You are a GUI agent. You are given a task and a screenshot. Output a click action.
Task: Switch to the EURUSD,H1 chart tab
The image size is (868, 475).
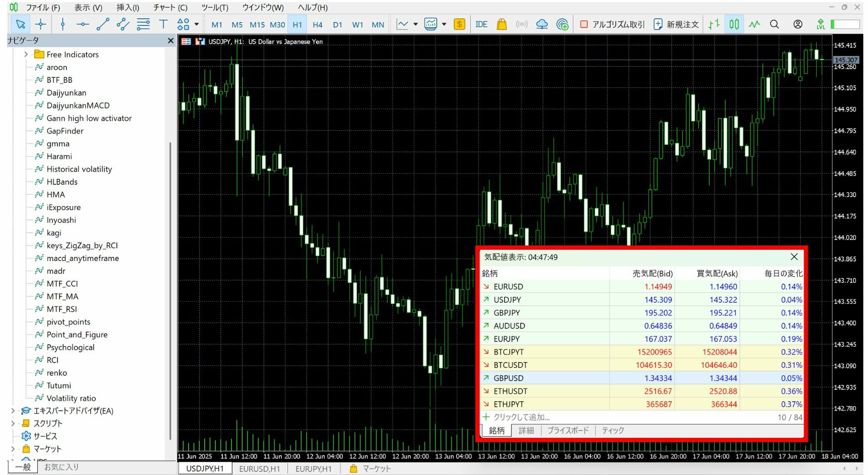point(259,469)
